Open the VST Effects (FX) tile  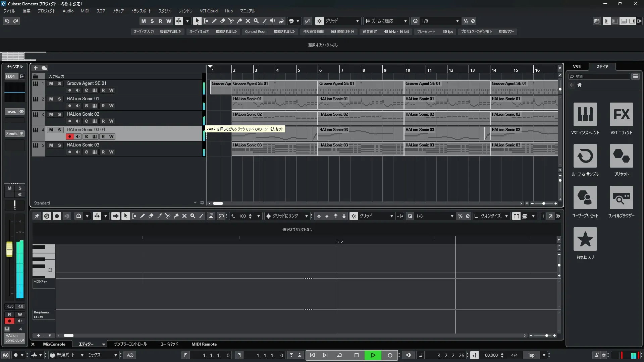coord(621,115)
